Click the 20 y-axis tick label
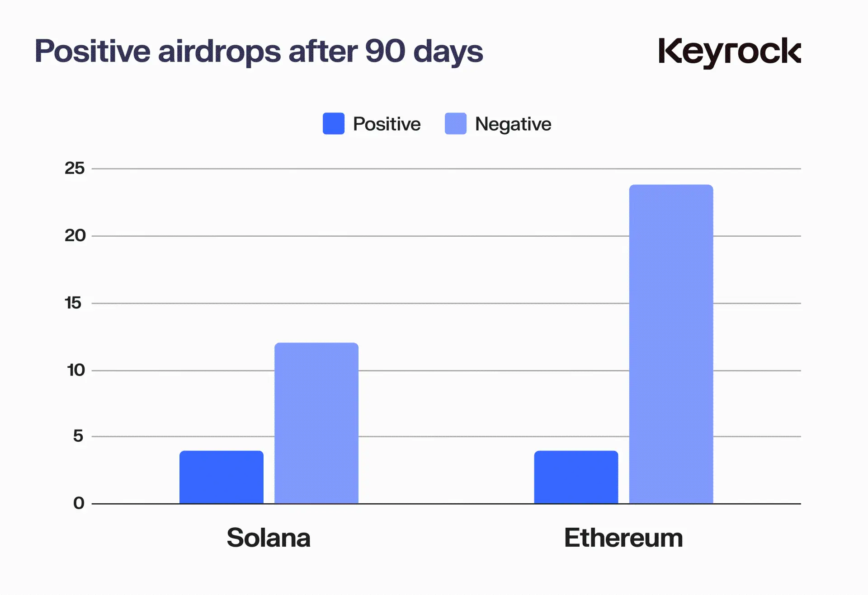The height and width of the screenshot is (595, 868). point(75,235)
